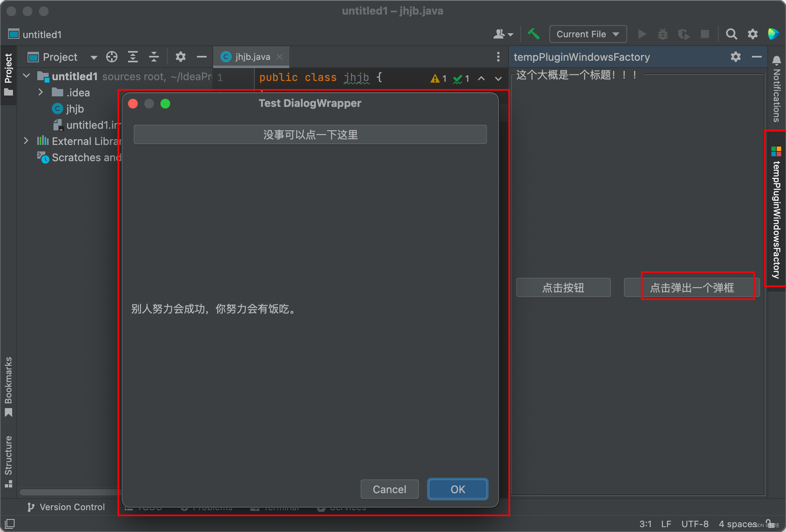Open tempPluginWindowsFactory panel gear options
Viewport: 786px width, 532px height.
point(736,57)
